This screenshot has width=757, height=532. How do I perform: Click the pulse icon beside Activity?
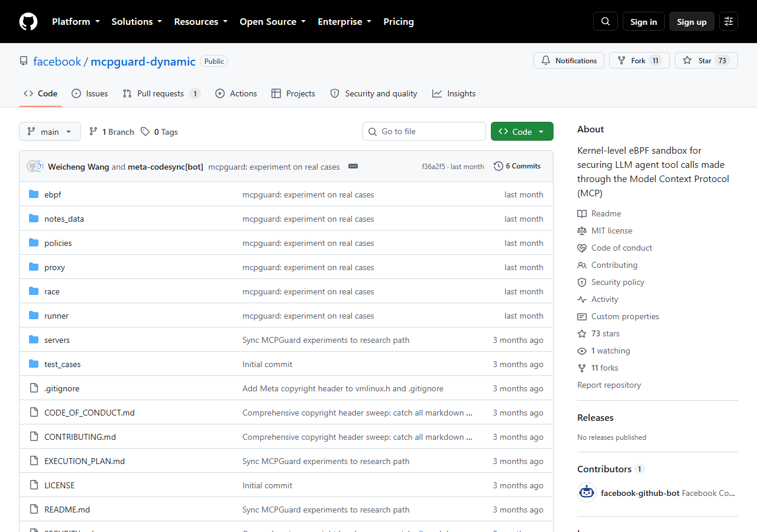click(x=582, y=299)
